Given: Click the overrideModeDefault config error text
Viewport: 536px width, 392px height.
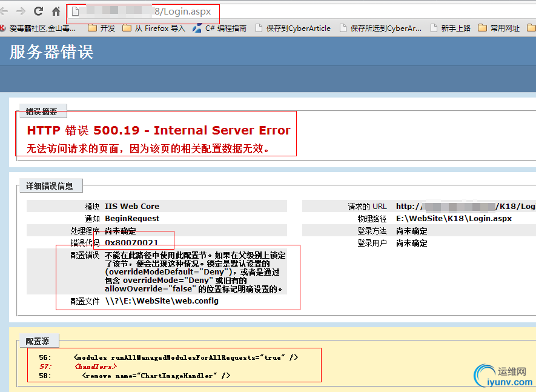Looking at the screenshot, I should pyautogui.click(x=195, y=272).
